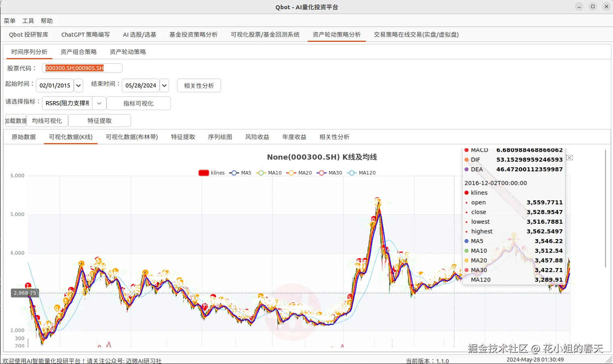The width and height of the screenshot is (613, 364).
Task: Select the 资产轮动策略分析 tab
Action: point(337,35)
